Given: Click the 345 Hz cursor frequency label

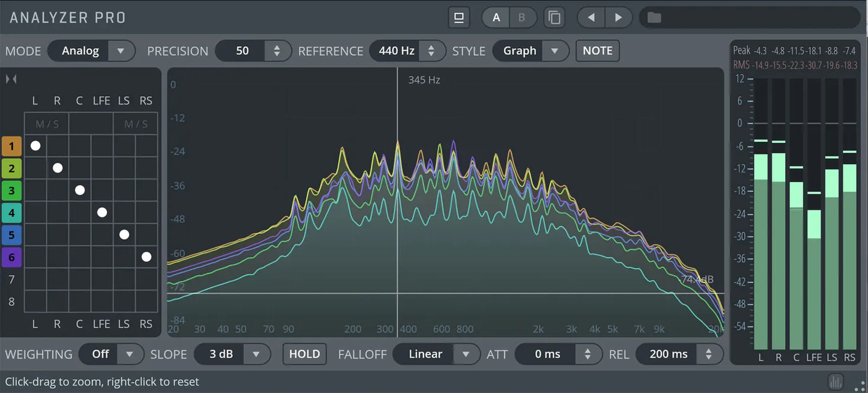Looking at the screenshot, I should 424,80.
